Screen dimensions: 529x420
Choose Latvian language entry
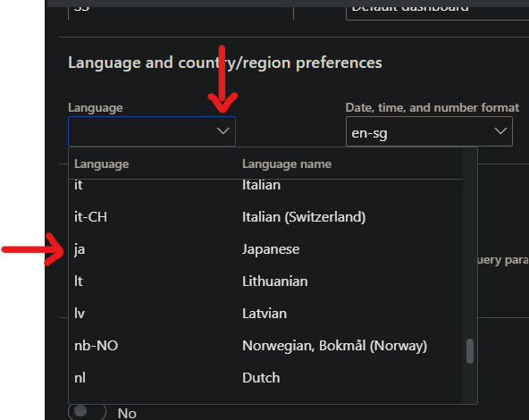[x=264, y=314]
